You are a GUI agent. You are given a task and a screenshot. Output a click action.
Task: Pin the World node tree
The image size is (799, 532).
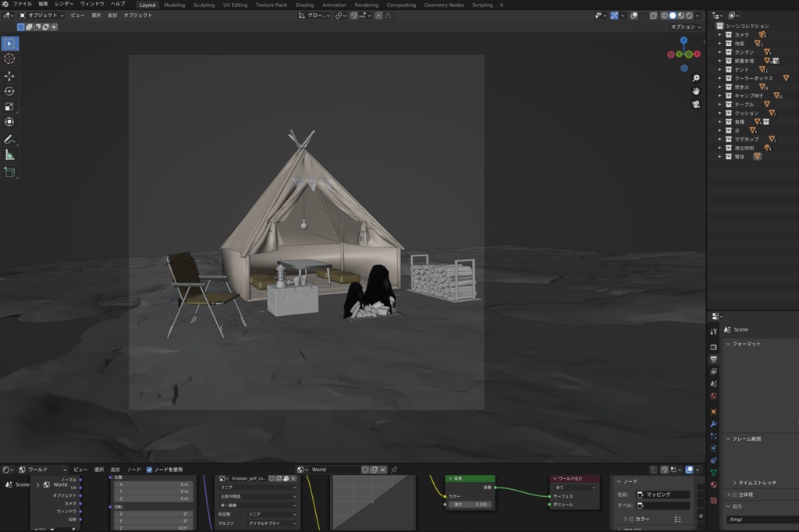[394, 470]
